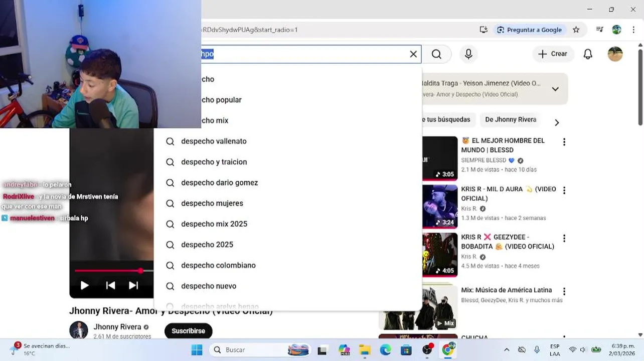Clear the YouTube search box text

pos(413,54)
